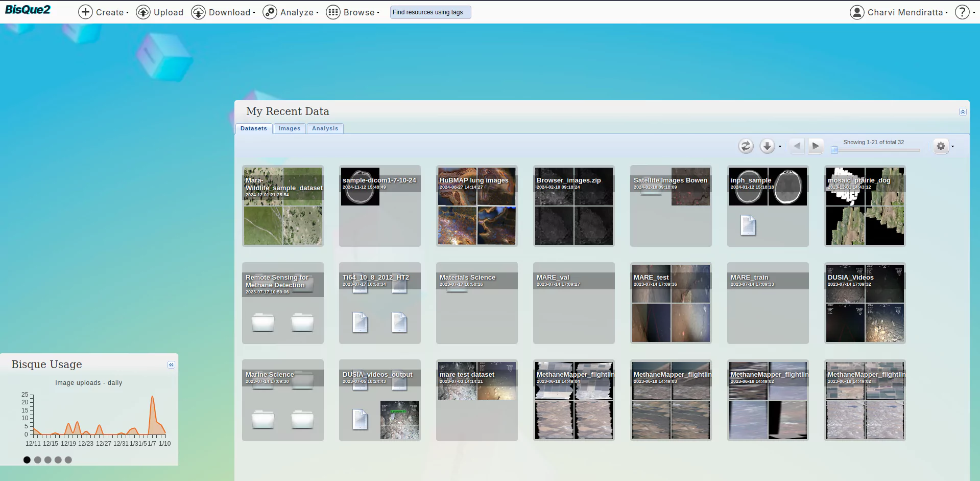Open the gear settings icon in data panel

[941, 146]
